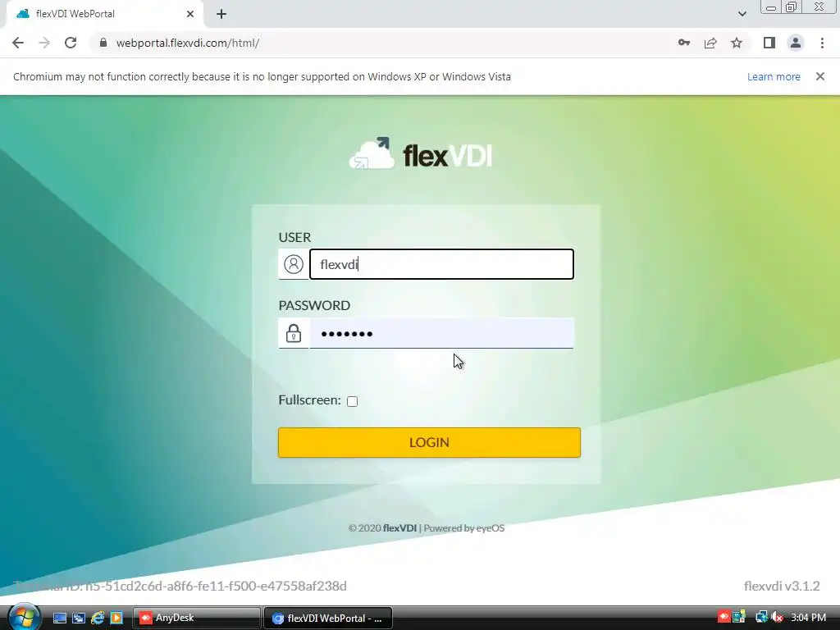Click network status tray icon
840x630 pixels.
pos(761,618)
